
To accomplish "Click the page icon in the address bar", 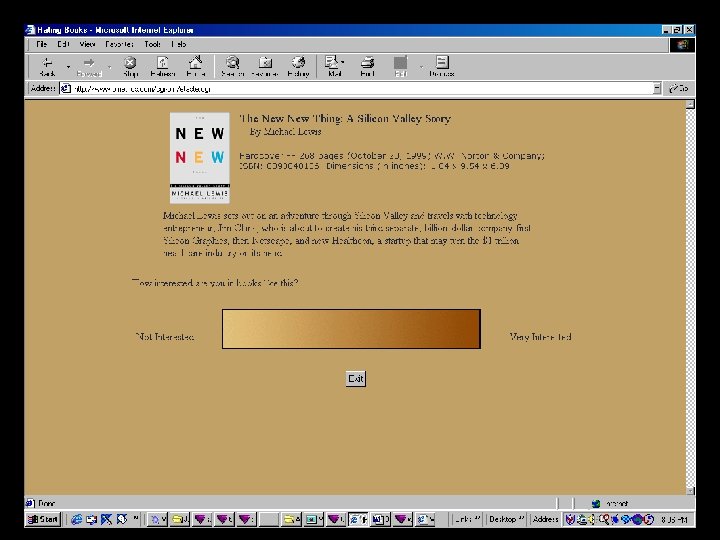I will pyautogui.click(x=66, y=89).
